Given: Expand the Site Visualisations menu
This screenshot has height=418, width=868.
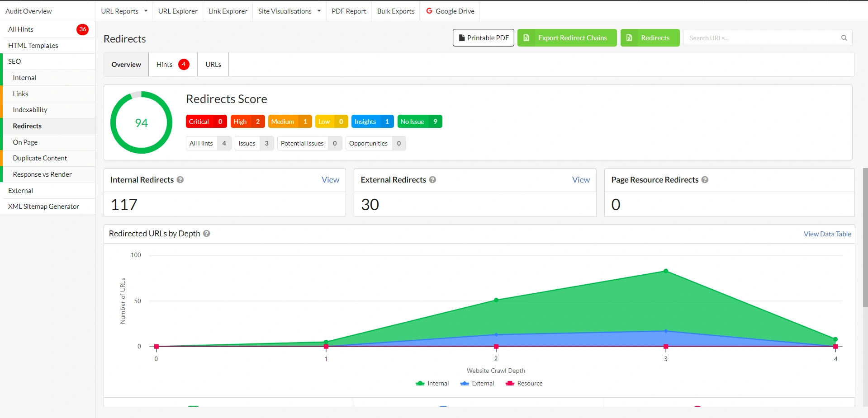Looking at the screenshot, I should 289,11.
